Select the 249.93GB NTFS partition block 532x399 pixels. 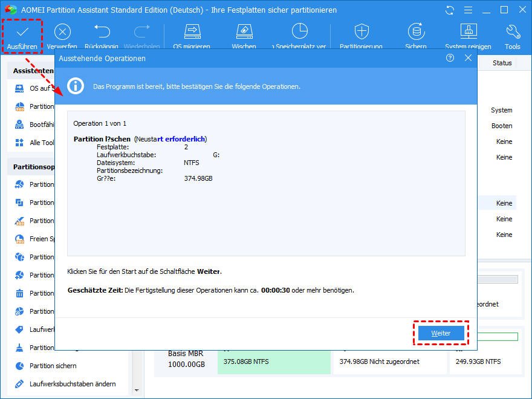pos(484,362)
